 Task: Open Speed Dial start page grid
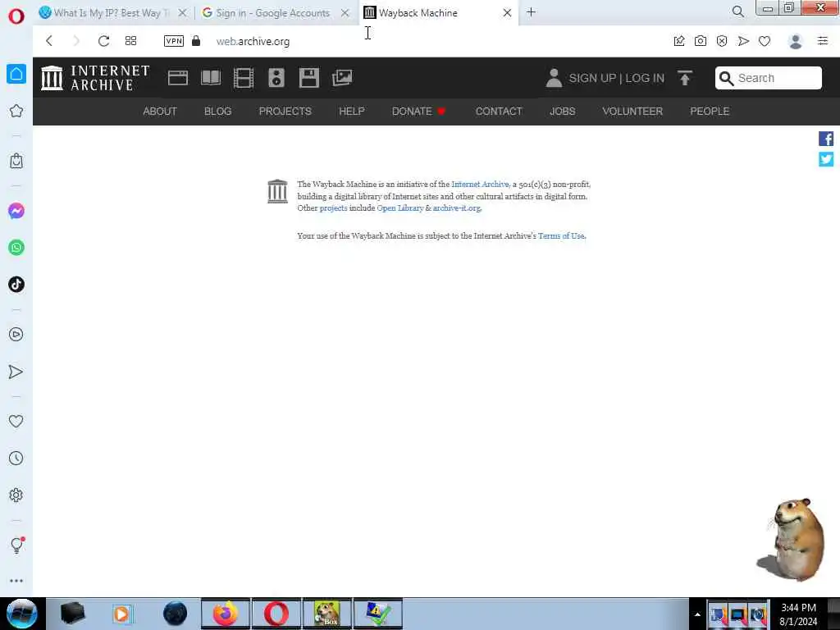(x=130, y=41)
